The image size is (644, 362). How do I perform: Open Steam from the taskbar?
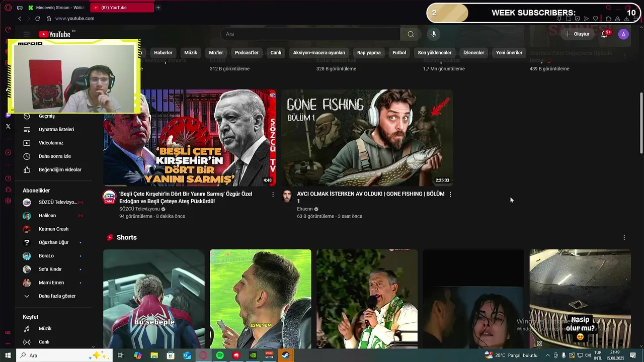[x=285, y=355]
